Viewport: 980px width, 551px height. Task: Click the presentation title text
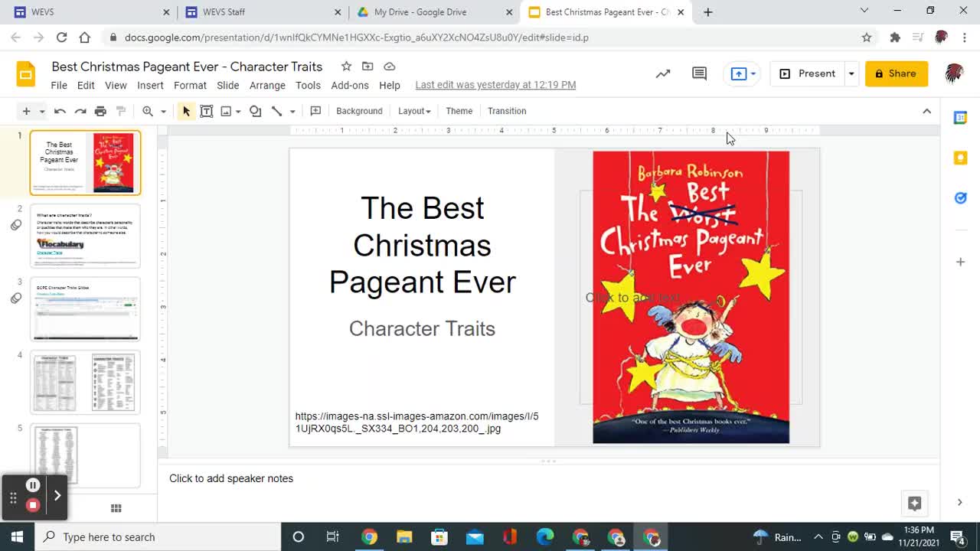(x=187, y=67)
